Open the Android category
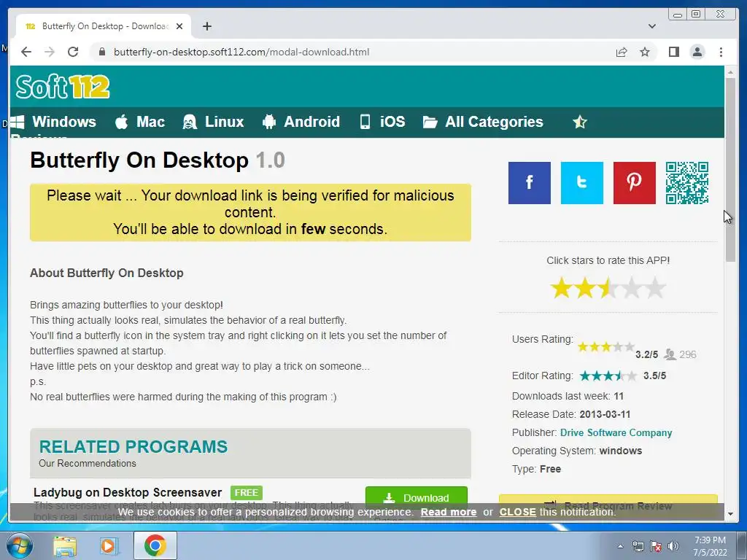The width and height of the screenshot is (747, 560). [x=301, y=122]
